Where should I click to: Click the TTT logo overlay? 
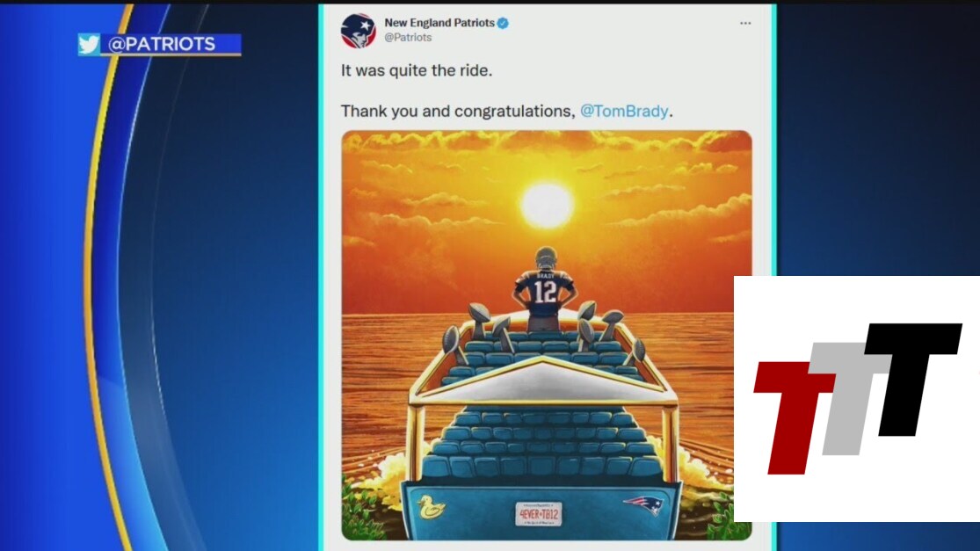pyautogui.click(x=857, y=399)
